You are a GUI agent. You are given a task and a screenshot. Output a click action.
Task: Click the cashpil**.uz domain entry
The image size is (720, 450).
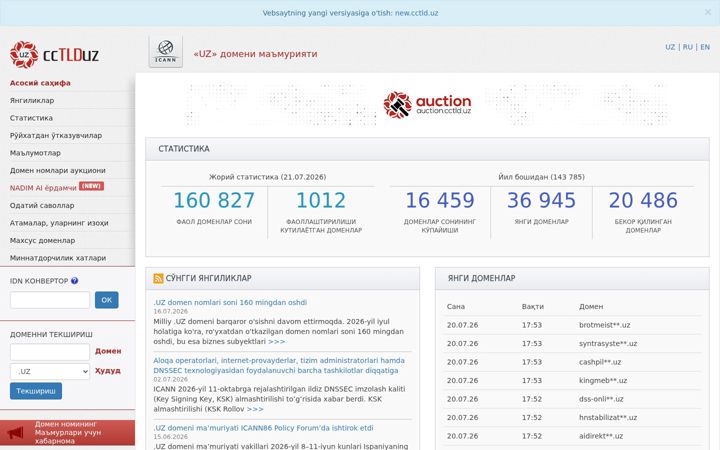click(600, 362)
